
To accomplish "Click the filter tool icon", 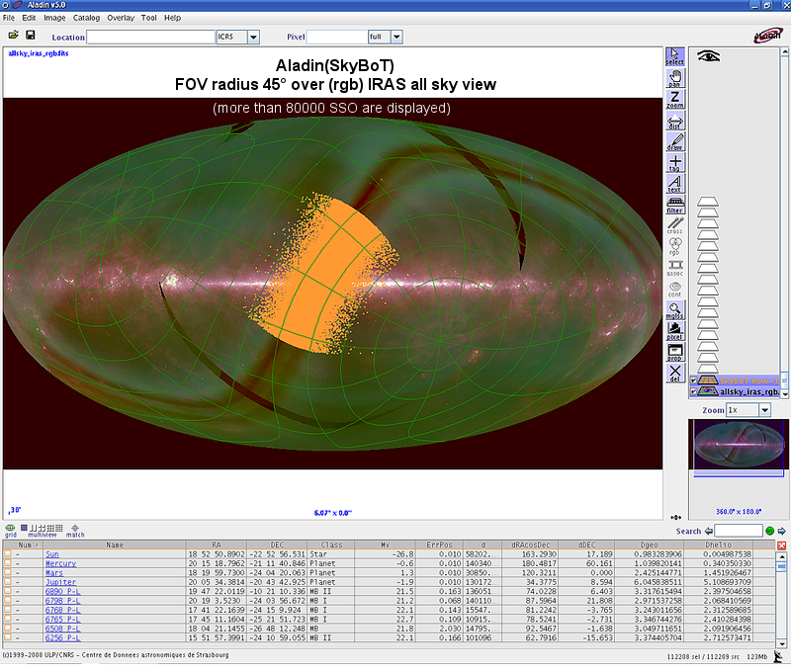I will [x=675, y=205].
